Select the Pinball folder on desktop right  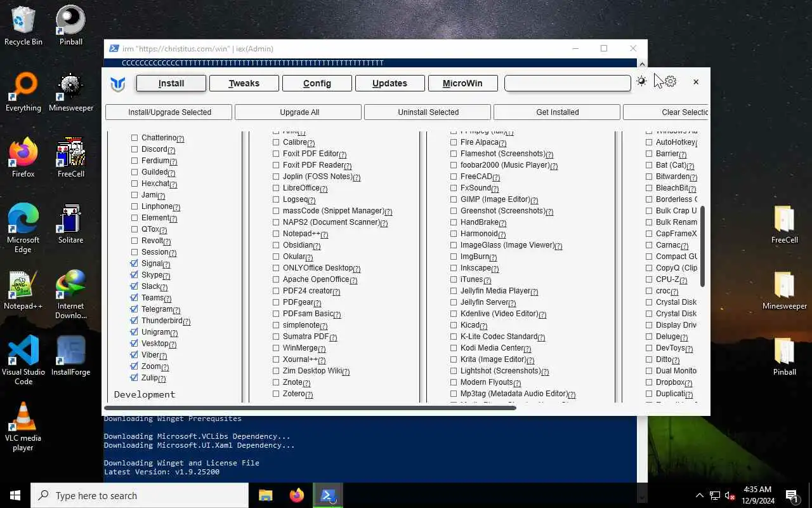click(x=785, y=356)
